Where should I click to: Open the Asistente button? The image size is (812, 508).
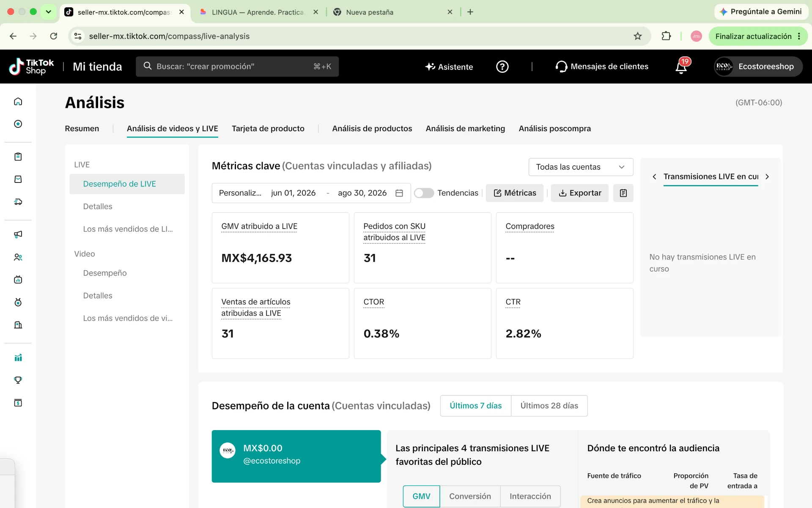point(449,66)
